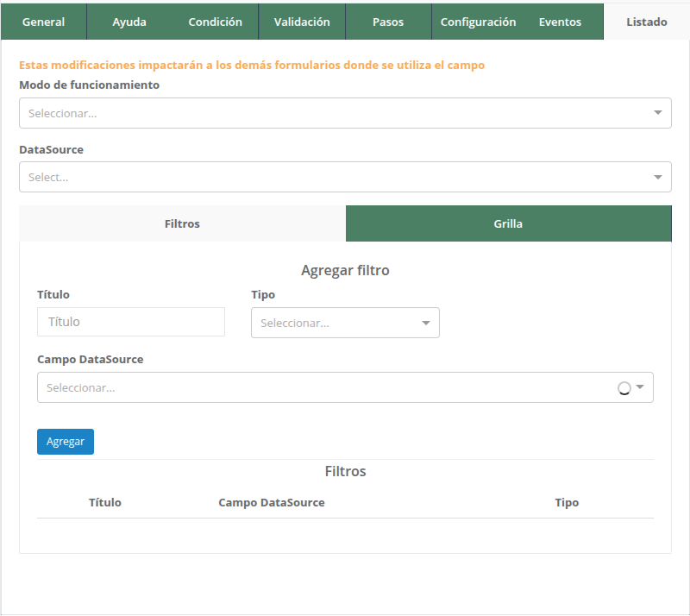690x616 pixels.
Task: Open the Configuración tab
Action: click(x=478, y=22)
